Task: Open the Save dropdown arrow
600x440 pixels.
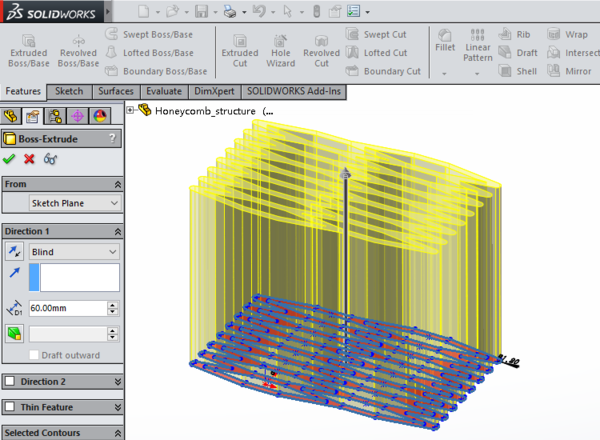Action: (x=215, y=12)
